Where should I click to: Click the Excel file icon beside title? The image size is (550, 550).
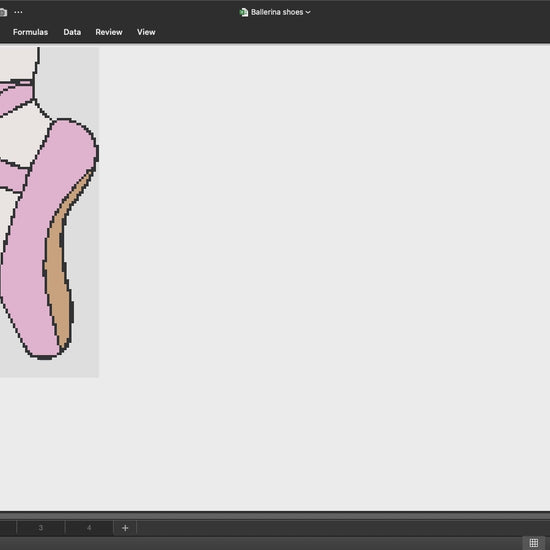tap(243, 12)
